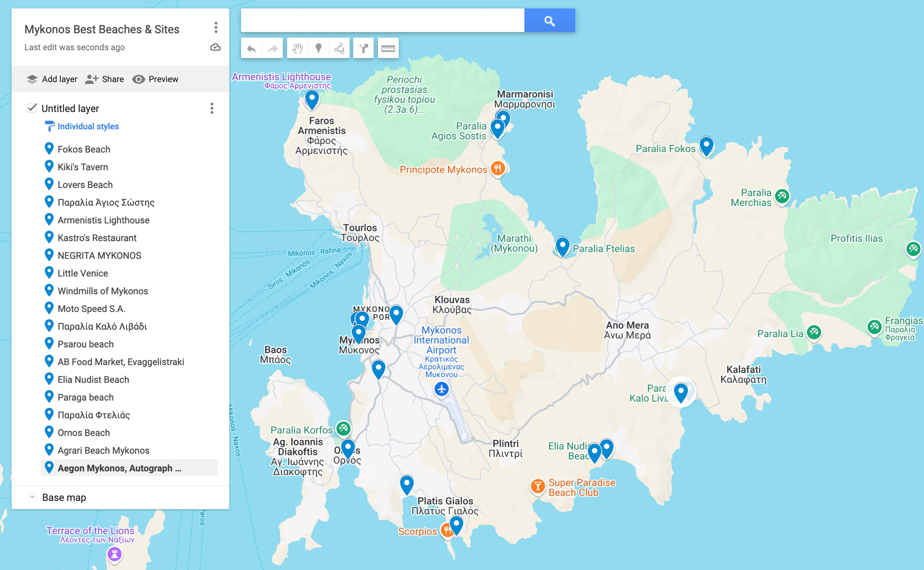924x570 pixels.
Task: Select the Measure distances ruler tool
Action: pos(388,48)
